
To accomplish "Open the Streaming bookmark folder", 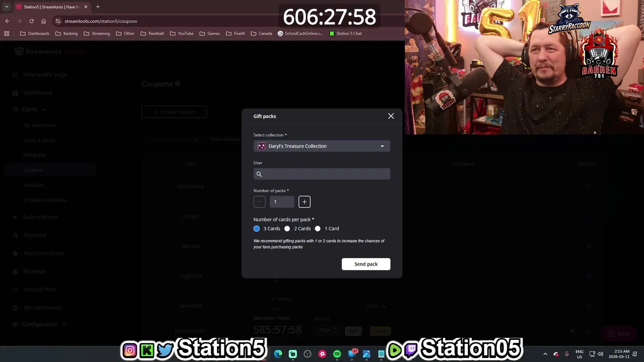I will pyautogui.click(x=97, y=34).
